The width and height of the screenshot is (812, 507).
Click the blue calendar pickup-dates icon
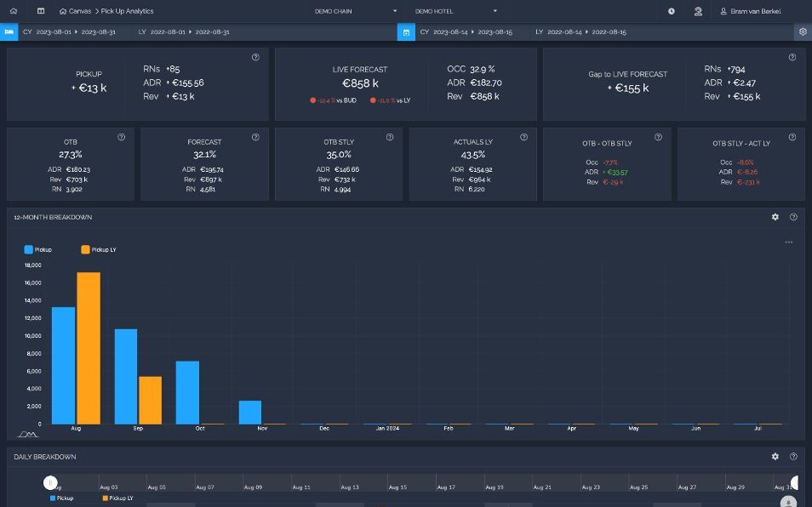pyautogui.click(x=406, y=32)
